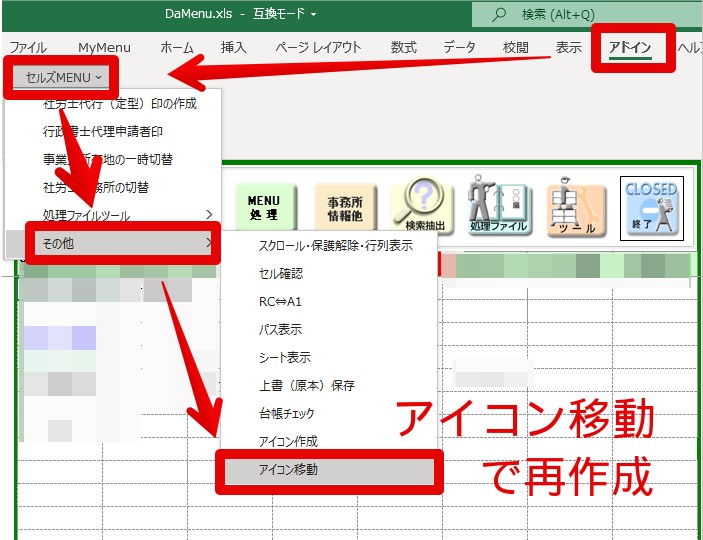Screen dimensions: 703x540
Task: Expand the その他 submenu
Action: click(123, 244)
